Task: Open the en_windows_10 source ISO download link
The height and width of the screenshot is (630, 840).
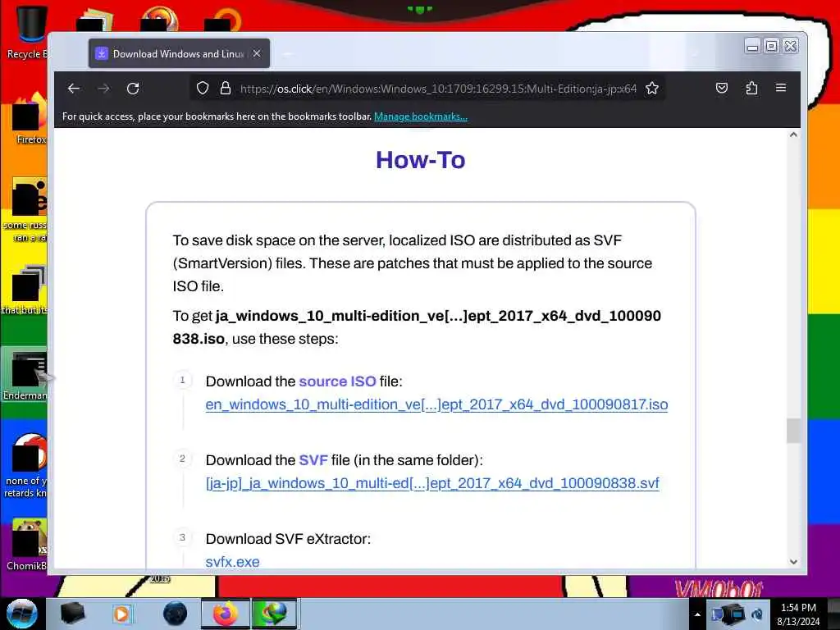Action: tap(436, 404)
